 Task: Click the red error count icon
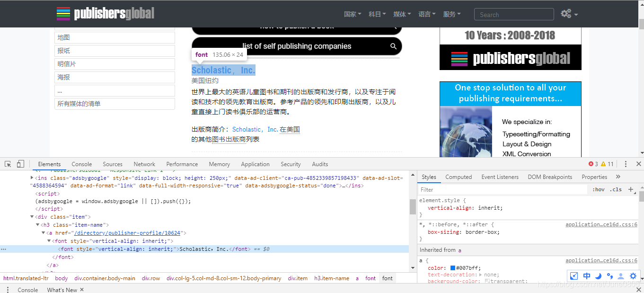coord(591,164)
